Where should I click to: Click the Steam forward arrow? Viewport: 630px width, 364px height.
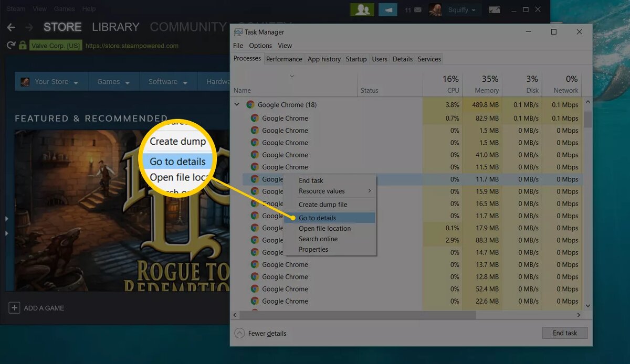point(29,27)
